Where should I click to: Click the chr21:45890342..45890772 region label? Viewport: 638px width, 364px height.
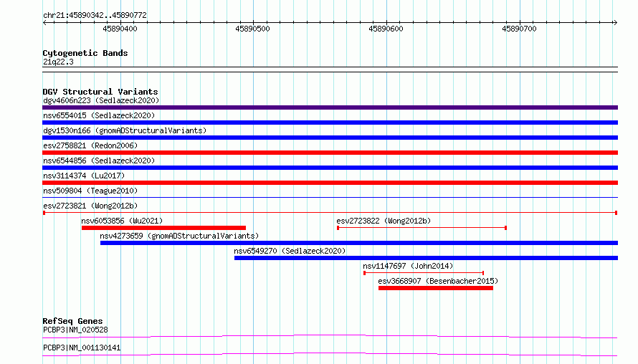pyautogui.click(x=95, y=15)
